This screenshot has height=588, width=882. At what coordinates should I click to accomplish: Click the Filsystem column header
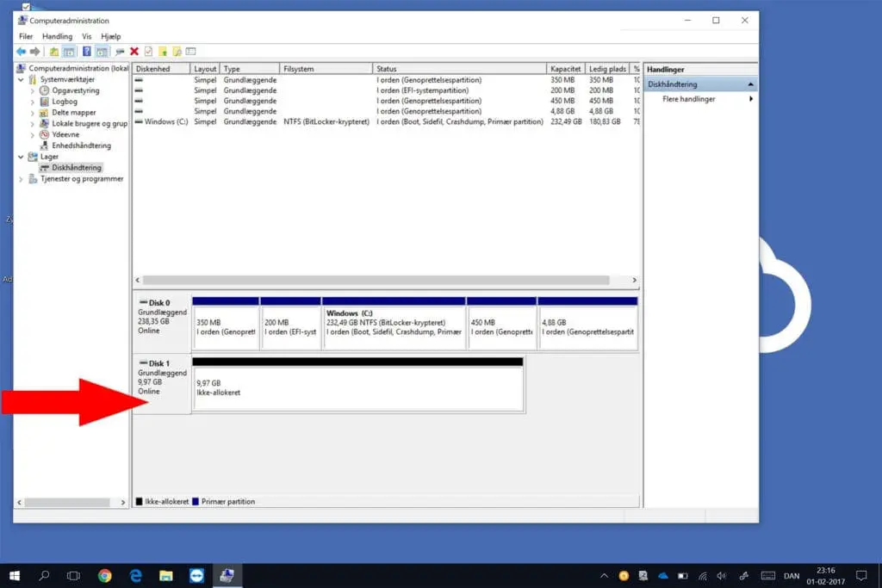coord(326,69)
